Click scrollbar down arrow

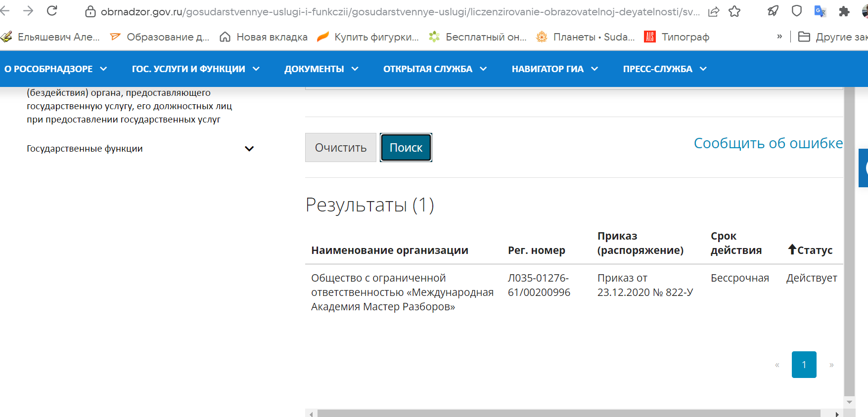(x=850, y=402)
